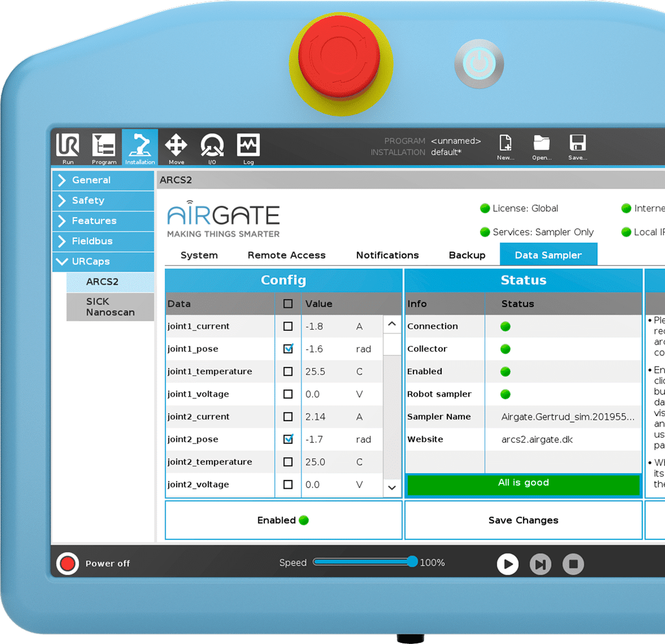Screen dimensions: 665x644
Task: Select the Data Sampler tab
Action: coord(549,254)
